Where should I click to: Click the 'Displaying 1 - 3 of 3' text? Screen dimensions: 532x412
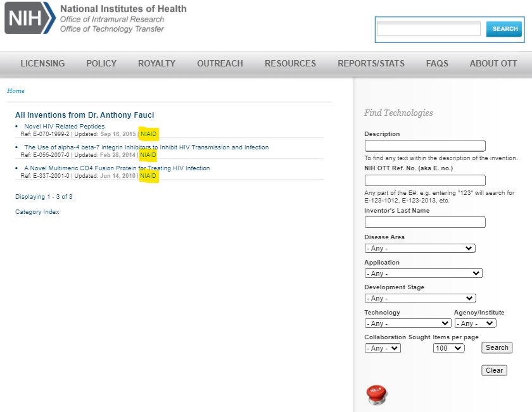pos(44,197)
